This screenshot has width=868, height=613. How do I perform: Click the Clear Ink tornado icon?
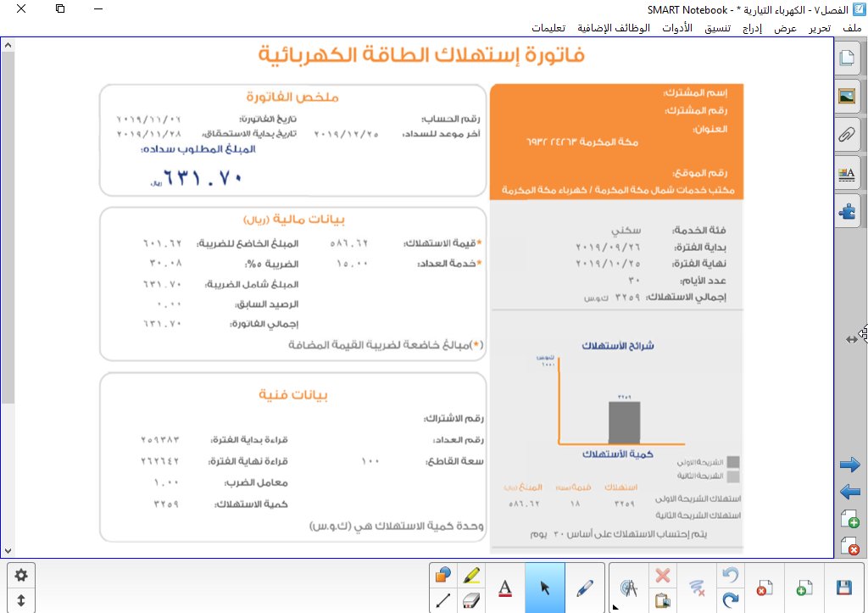697,588
